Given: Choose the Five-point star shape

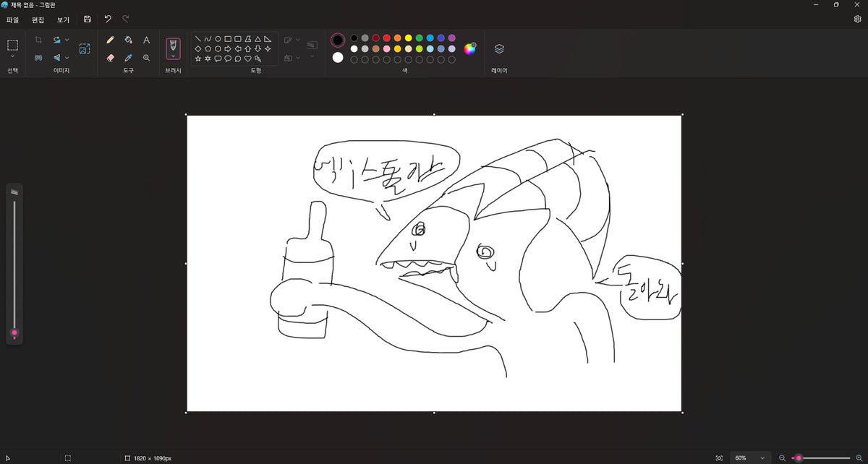Looking at the screenshot, I should coord(198,59).
